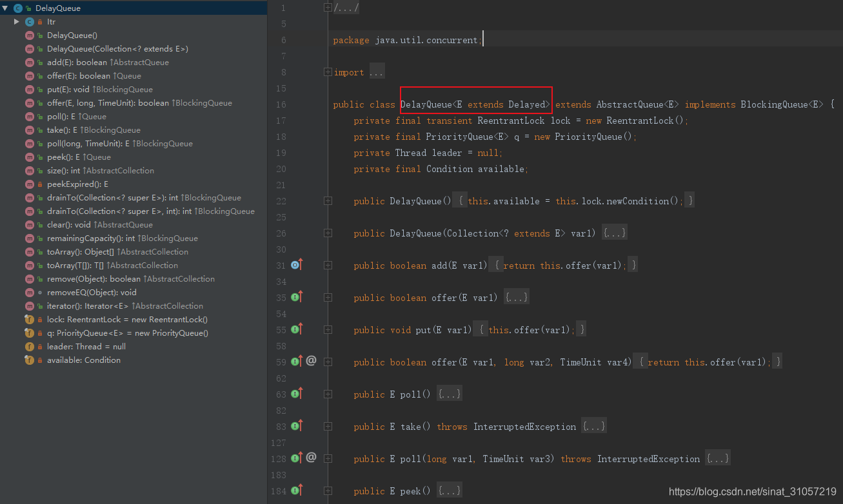Click the {...} placeholder after offer(E var1) line 35
Screen dimensions: 843x504
[517, 298]
